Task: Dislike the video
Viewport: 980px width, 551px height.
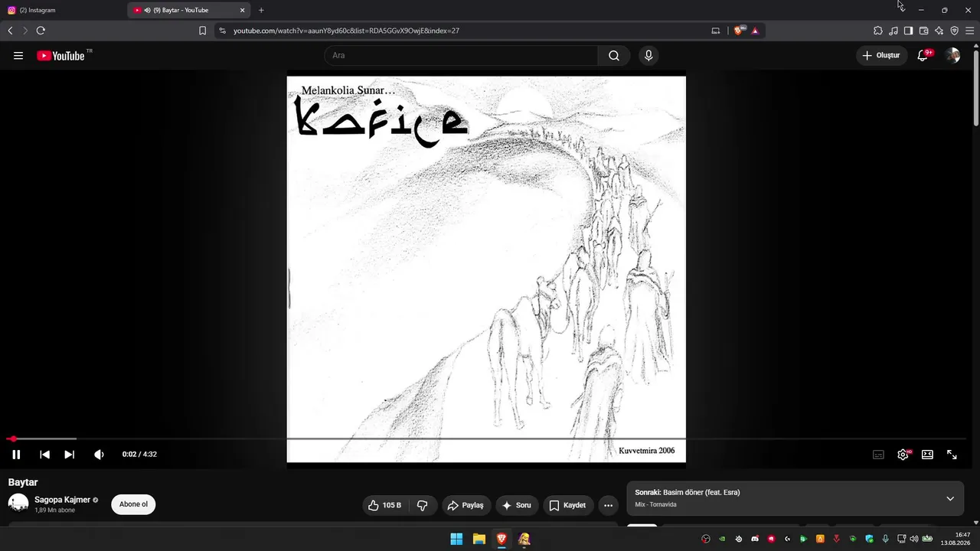Action: coord(423,505)
